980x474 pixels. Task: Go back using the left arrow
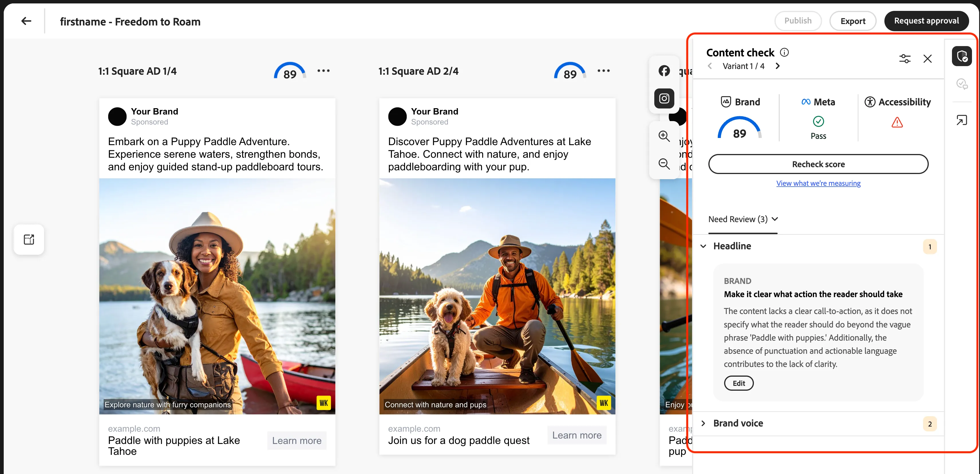26,21
